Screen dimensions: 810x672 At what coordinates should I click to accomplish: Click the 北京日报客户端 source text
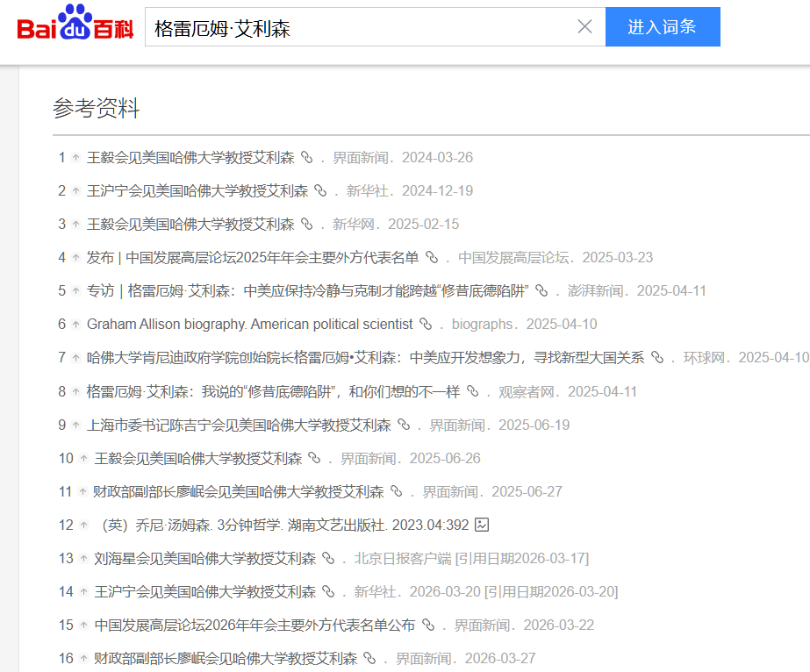pos(403,558)
